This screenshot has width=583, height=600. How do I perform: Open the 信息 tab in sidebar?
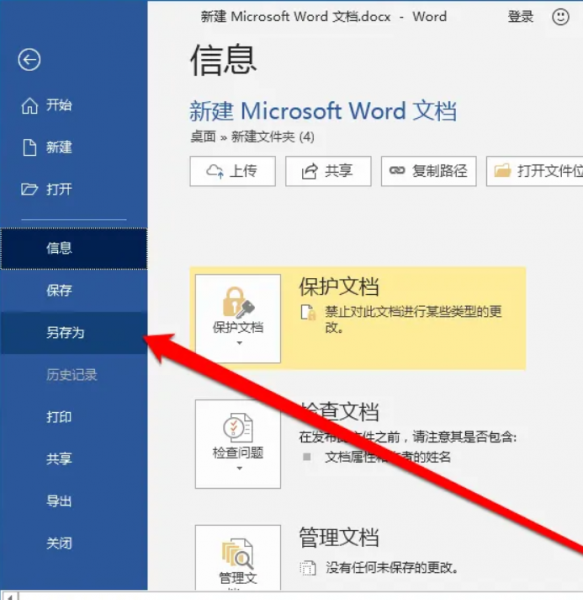coord(74,248)
